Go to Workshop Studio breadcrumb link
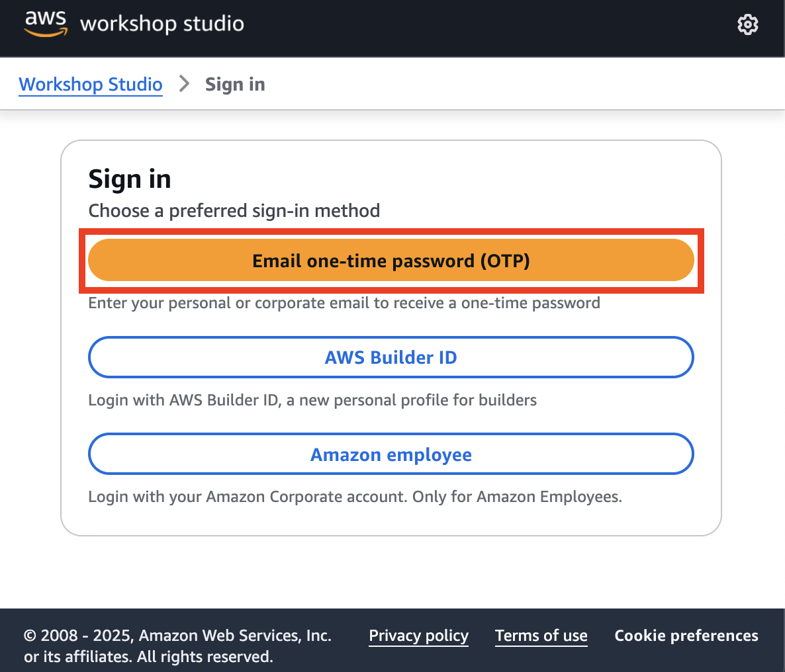Image resolution: width=785 pixels, height=672 pixels. (x=91, y=84)
